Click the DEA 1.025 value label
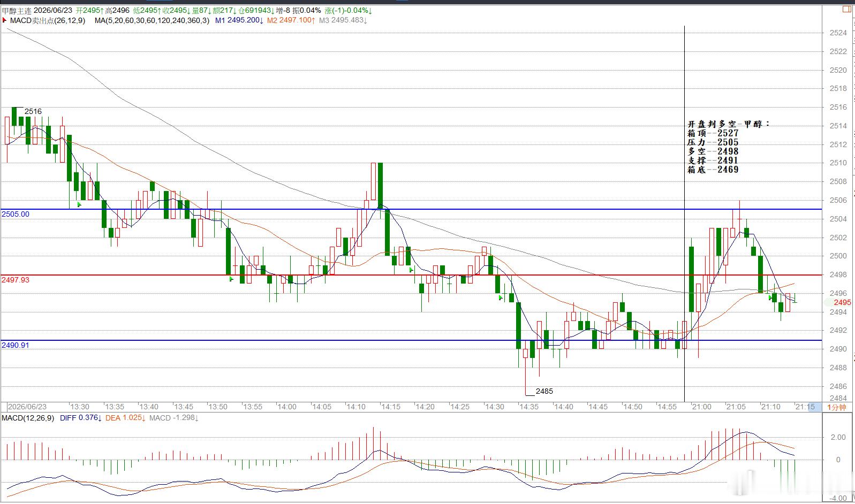The height and width of the screenshot is (504, 855). [125, 418]
